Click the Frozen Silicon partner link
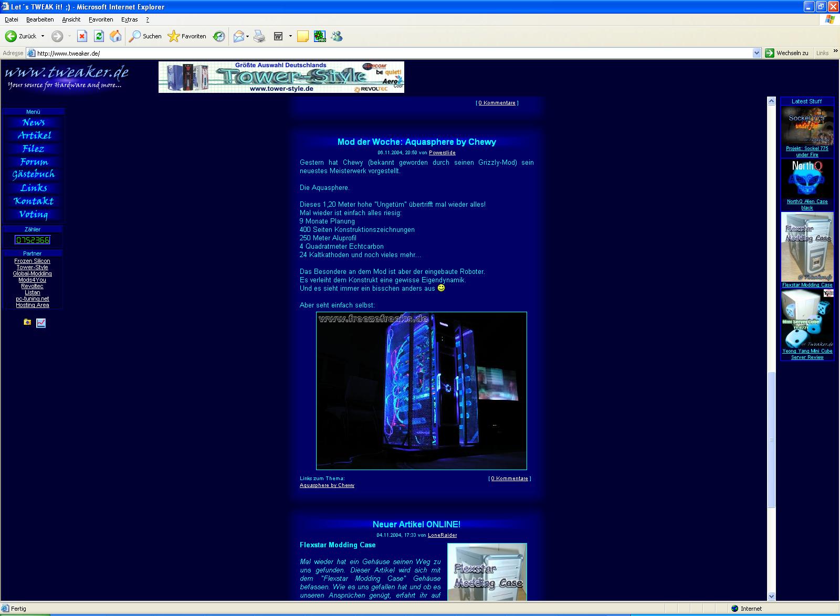The height and width of the screenshot is (616, 840). 32,261
